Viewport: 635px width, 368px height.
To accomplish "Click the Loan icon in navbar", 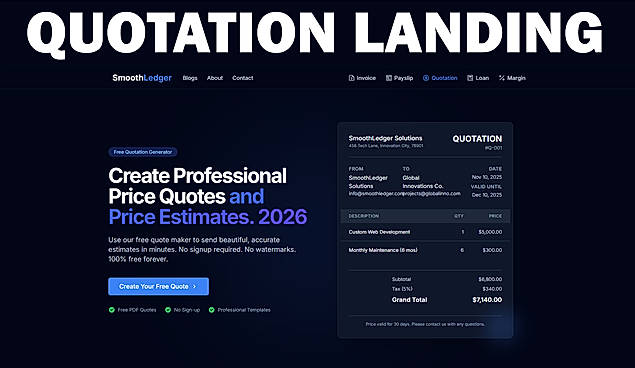I will pos(470,78).
